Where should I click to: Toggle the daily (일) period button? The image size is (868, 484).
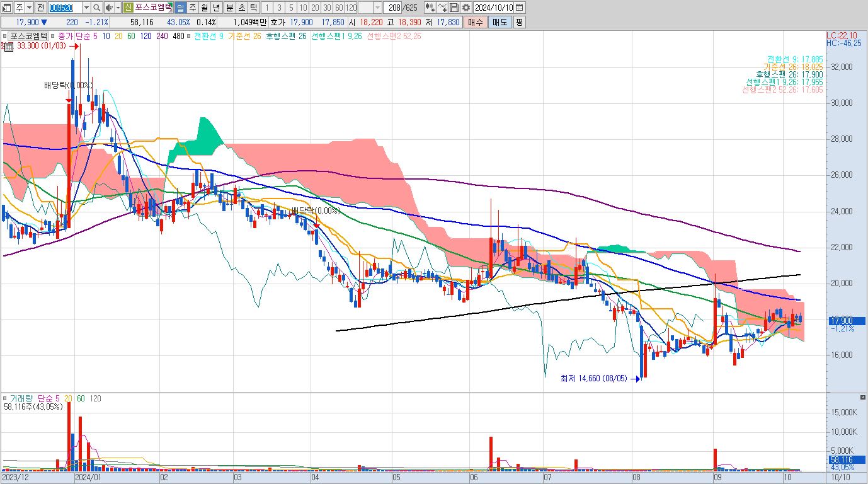pyautogui.click(x=180, y=8)
